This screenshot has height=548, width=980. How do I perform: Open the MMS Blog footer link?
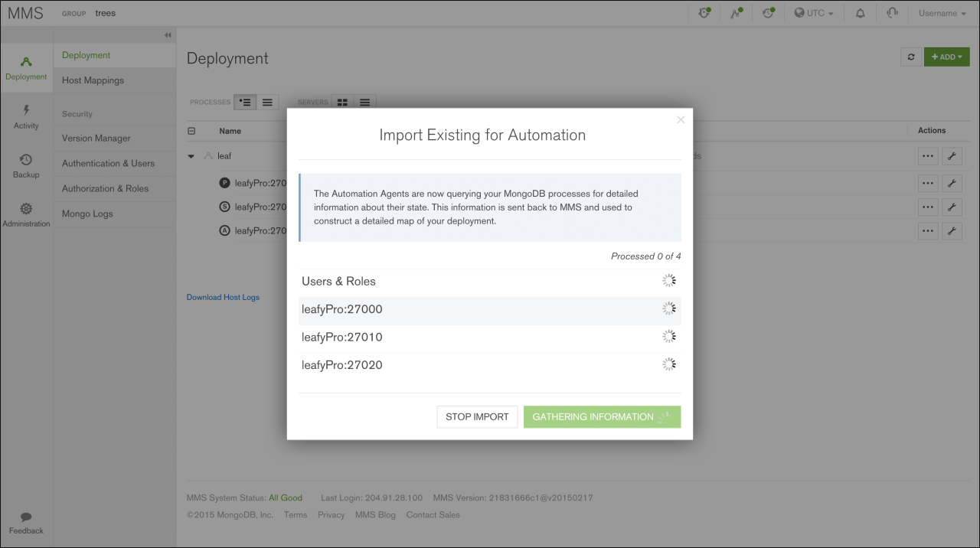click(x=375, y=515)
